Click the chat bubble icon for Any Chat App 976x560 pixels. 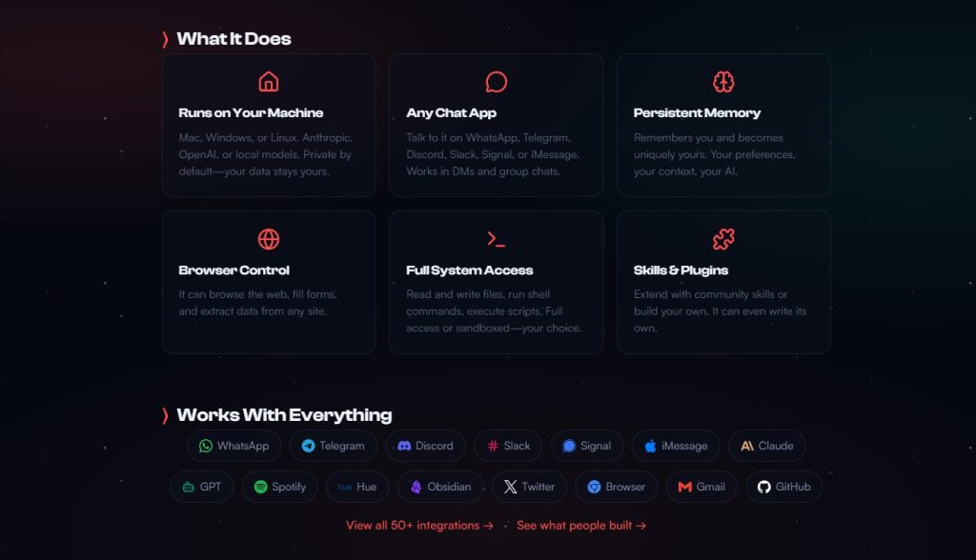(496, 82)
